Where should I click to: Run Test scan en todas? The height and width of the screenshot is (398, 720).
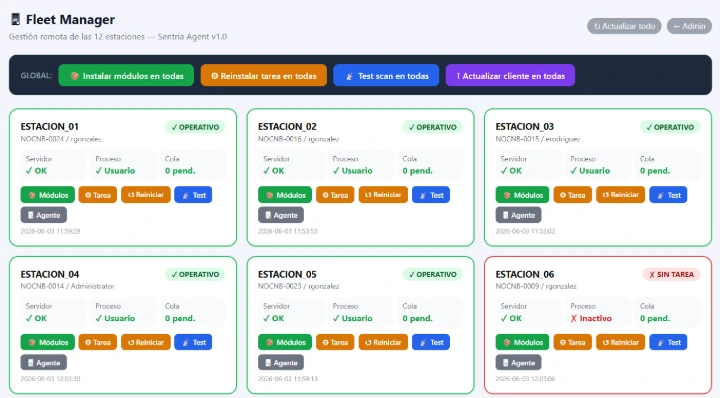[386, 76]
